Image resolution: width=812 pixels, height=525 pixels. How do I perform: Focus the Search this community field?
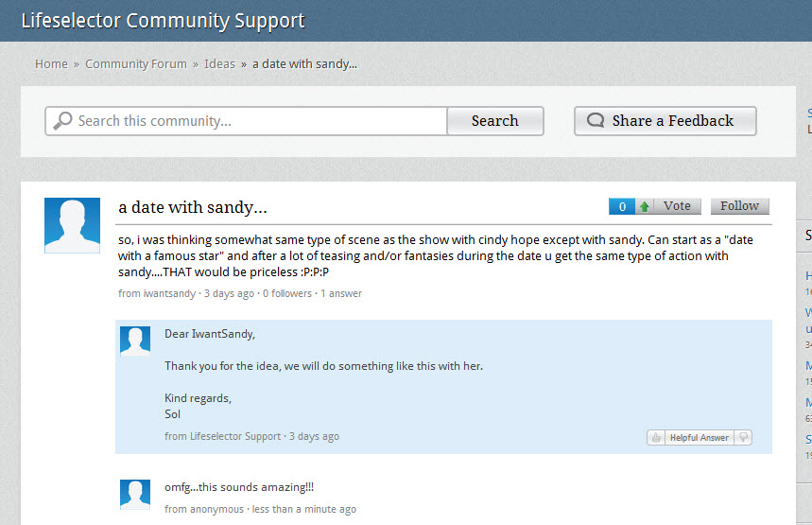tap(246, 121)
